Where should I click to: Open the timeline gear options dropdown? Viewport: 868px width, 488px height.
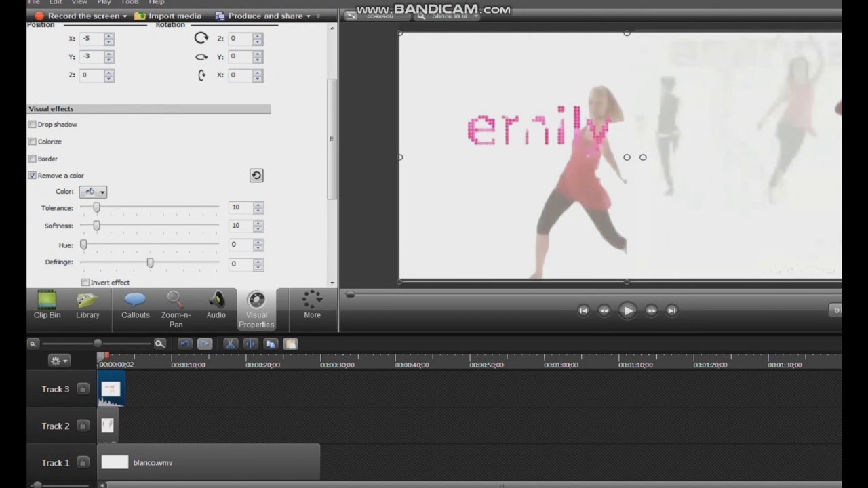pyautogui.click(x=59, y=361)
